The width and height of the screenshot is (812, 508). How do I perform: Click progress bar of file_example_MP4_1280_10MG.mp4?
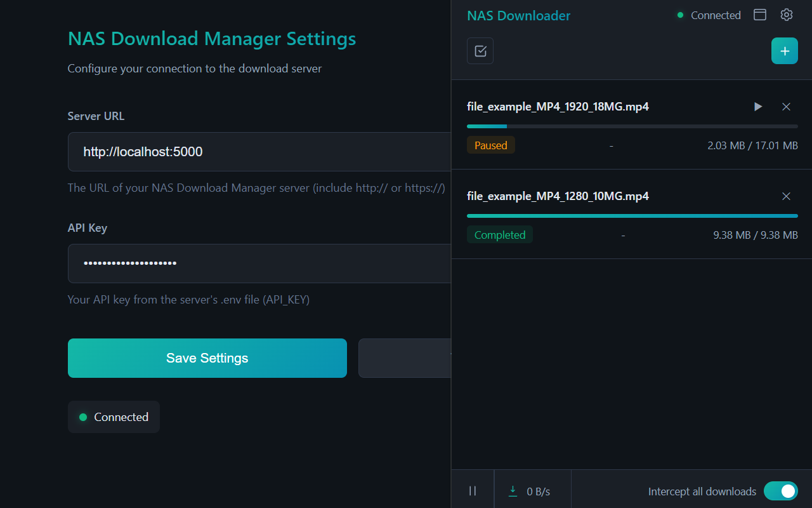click(632, 216)
